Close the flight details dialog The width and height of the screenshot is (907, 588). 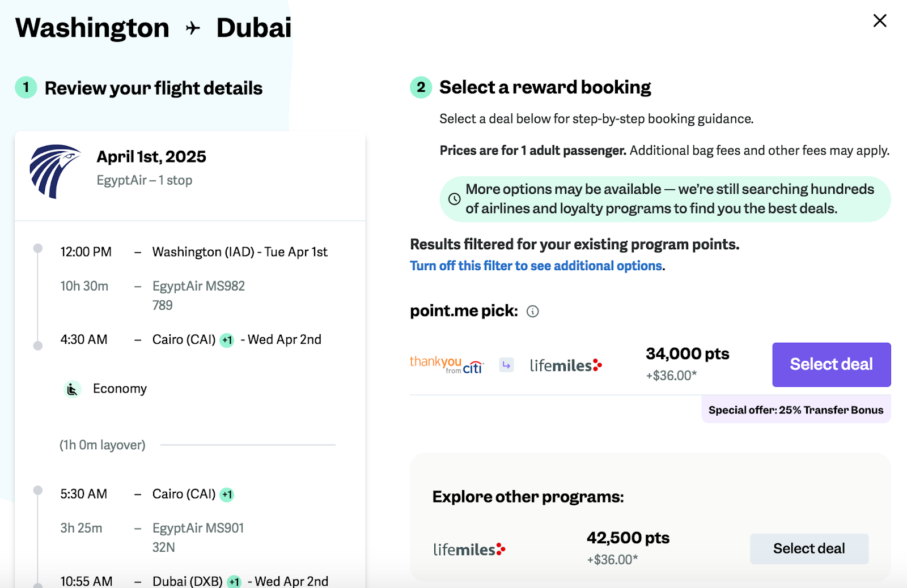coord(880,21)
